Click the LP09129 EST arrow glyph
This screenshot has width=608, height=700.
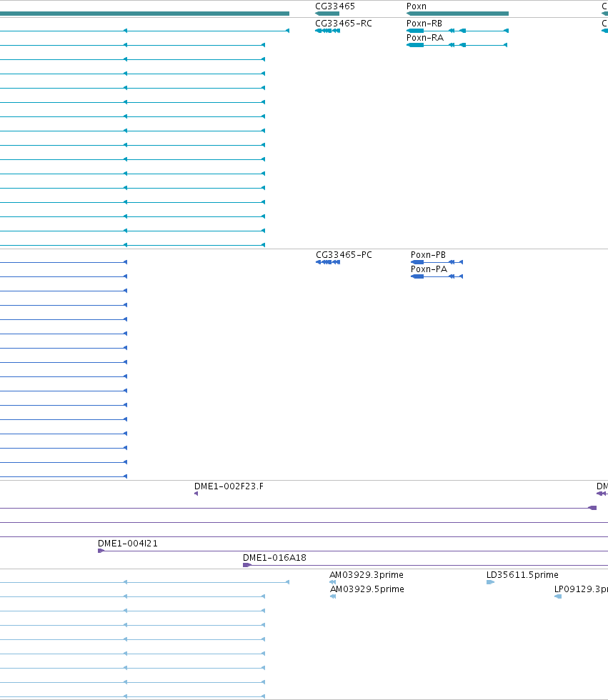557,596
